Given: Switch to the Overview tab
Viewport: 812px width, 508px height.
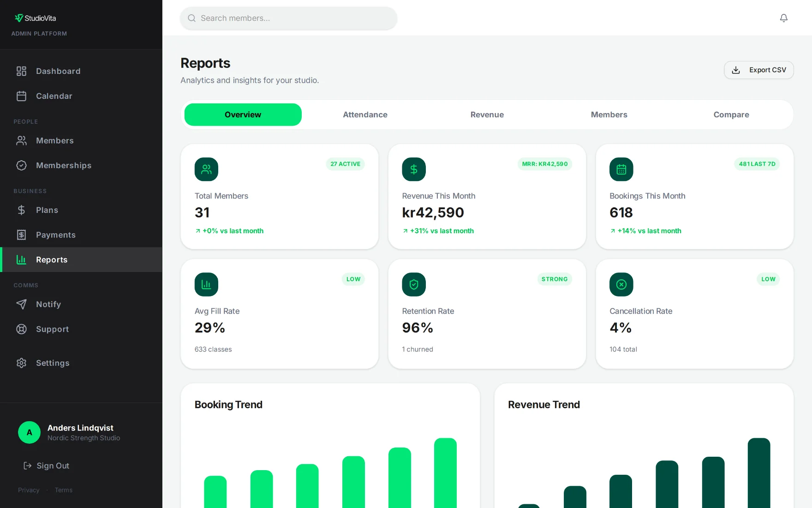Looking at the screenshot, I should coord(243,115).
